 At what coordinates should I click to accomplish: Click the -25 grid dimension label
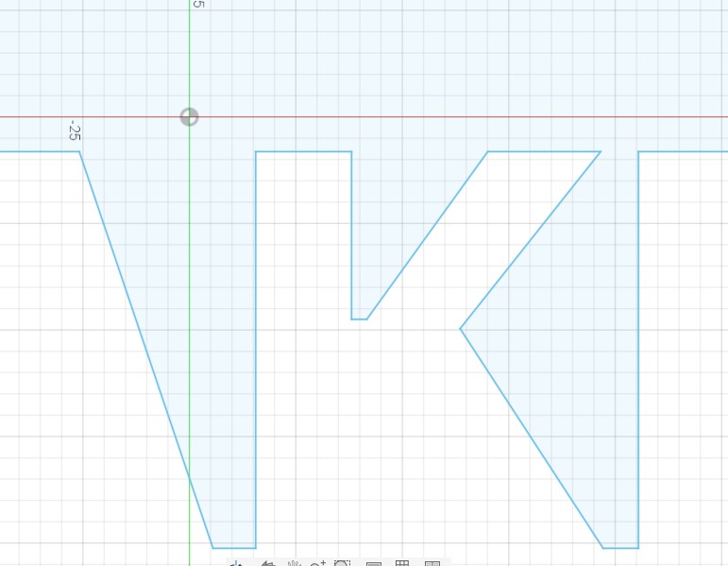(x=74, y=131)
